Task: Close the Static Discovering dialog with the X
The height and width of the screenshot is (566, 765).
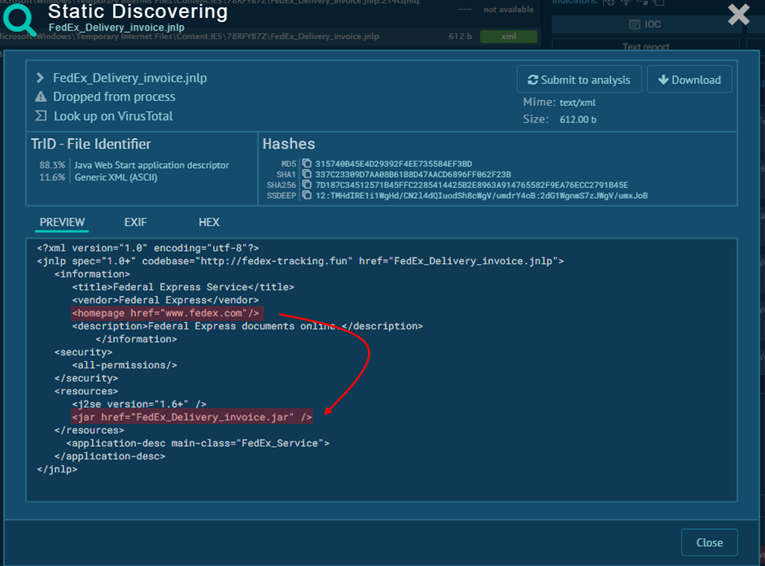Action: 739,14
